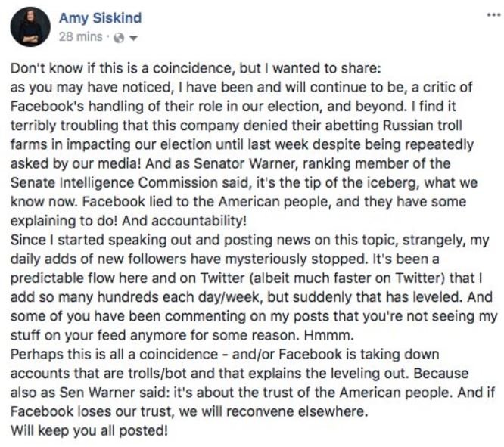Click the line beginning "Facebook's handling of their role"
Image resolution: width=504 pixels, height=447 pixels.
click(233, 107)
